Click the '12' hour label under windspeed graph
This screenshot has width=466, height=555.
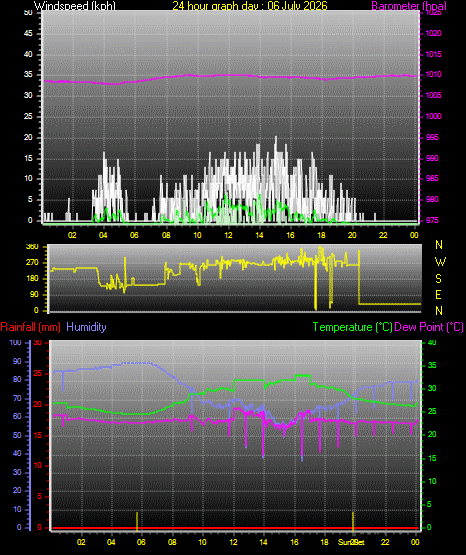tap(228, 235)
